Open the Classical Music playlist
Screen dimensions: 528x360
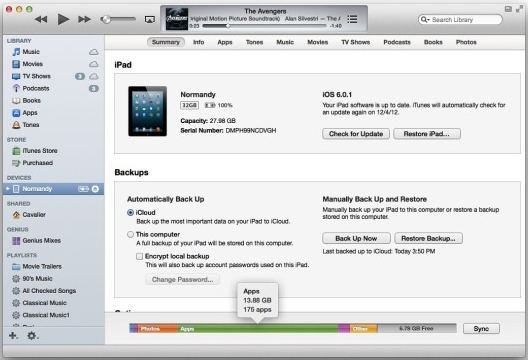44,303
